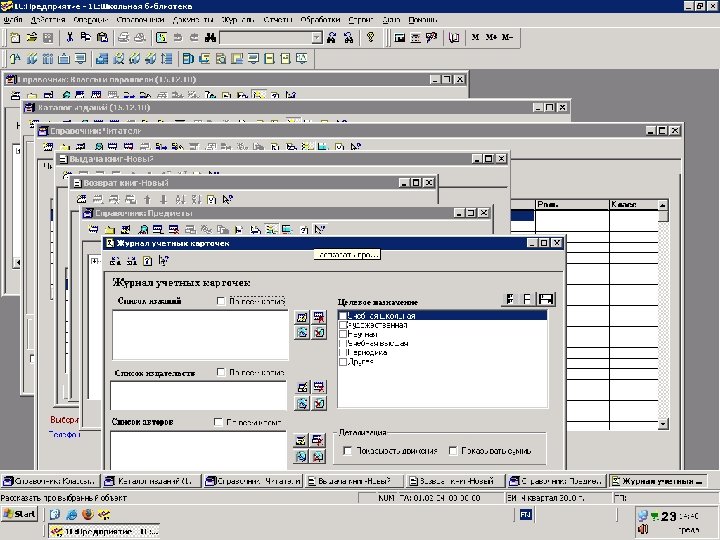Enable 'Показывать сумму' checkbox
Viewport: 720px width, 540px height.
coord(453,451)
